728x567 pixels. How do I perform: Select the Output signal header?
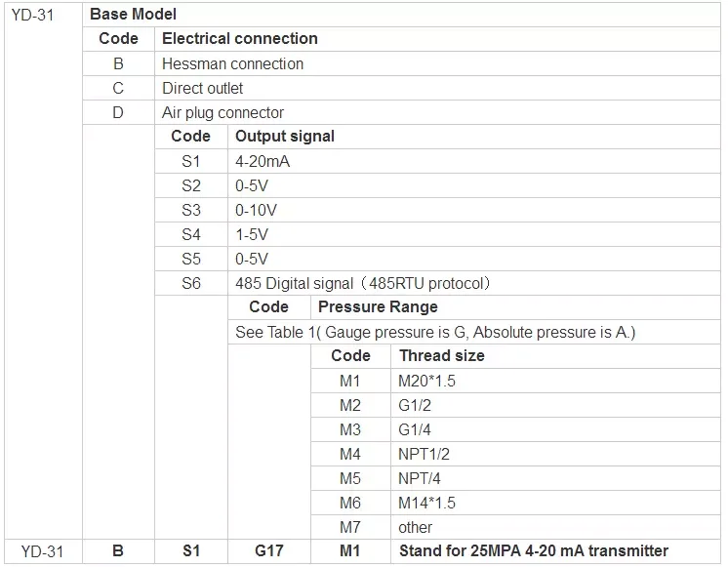coord(284,137)
